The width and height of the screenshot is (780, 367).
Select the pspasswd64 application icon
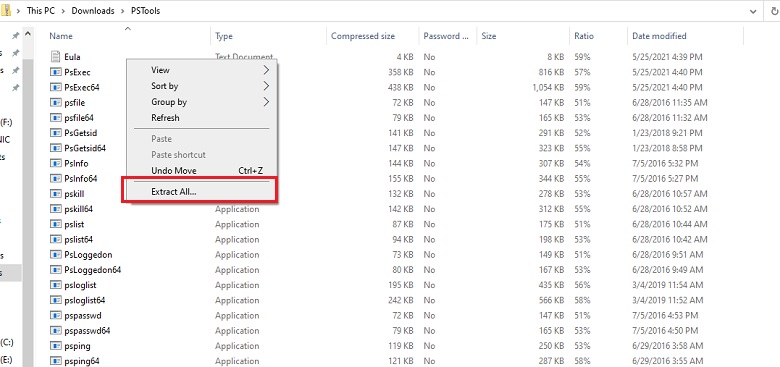56,331
